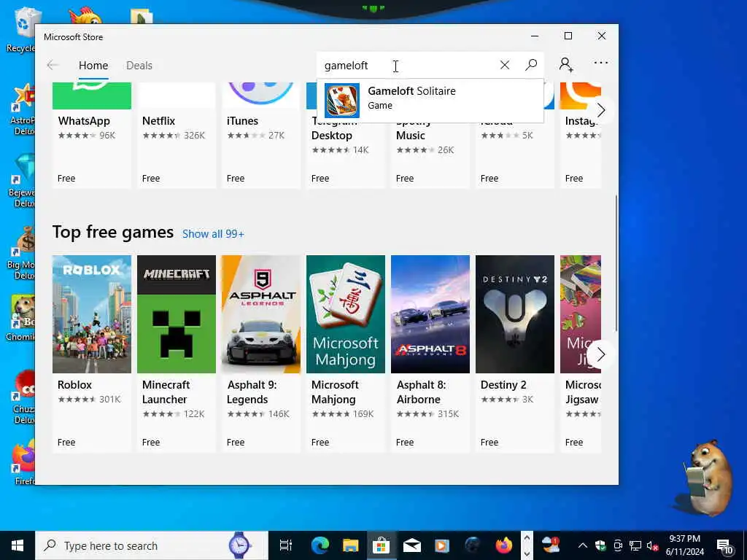The image size is (747, 560).
Task: Advance the top apps row with its right arrow
Action: tap(601, 110)
